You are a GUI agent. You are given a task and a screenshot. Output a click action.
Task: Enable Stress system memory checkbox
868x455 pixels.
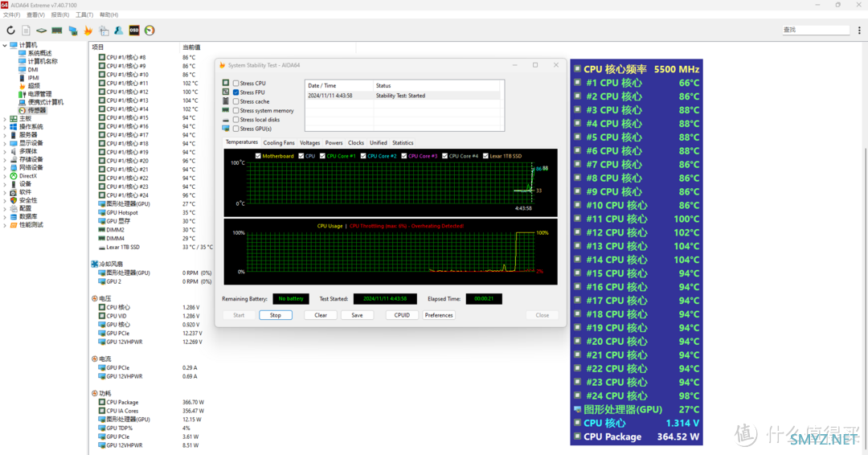(x=235, y=111)
